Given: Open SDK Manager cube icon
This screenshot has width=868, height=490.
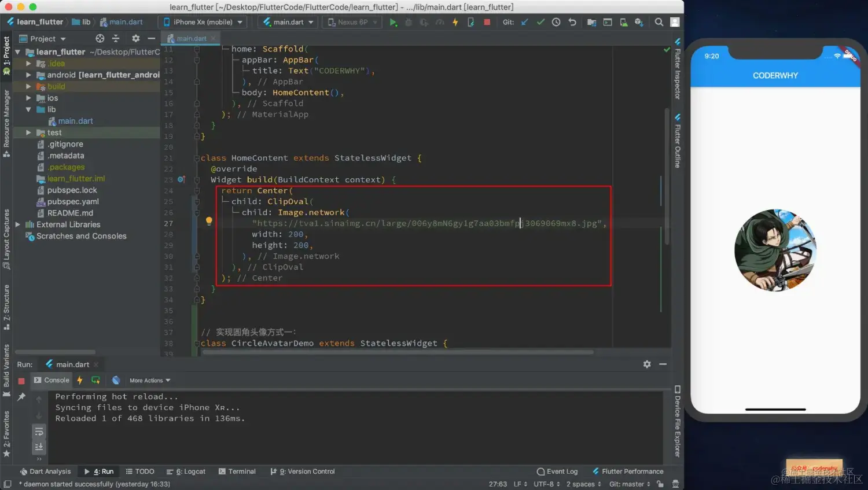Looking at the screenshot, I should point(639,22).
